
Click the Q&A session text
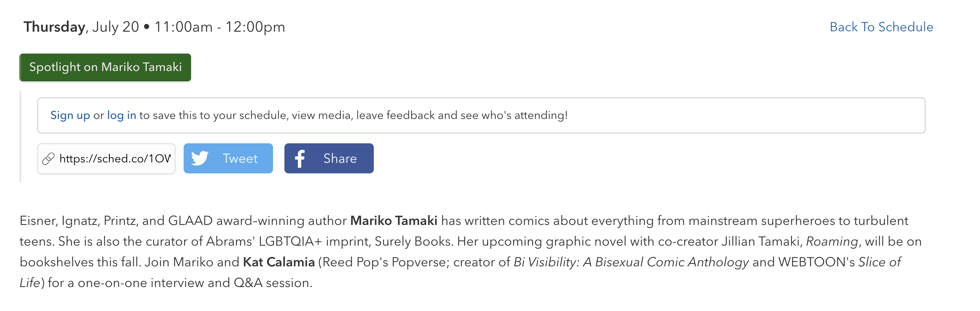[273, 283]
